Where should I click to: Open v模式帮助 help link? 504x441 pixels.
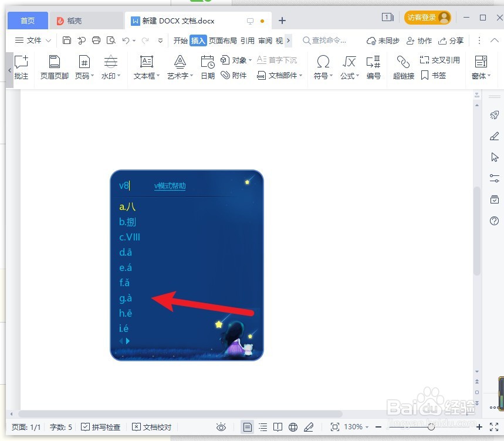[x=170, y=186]
